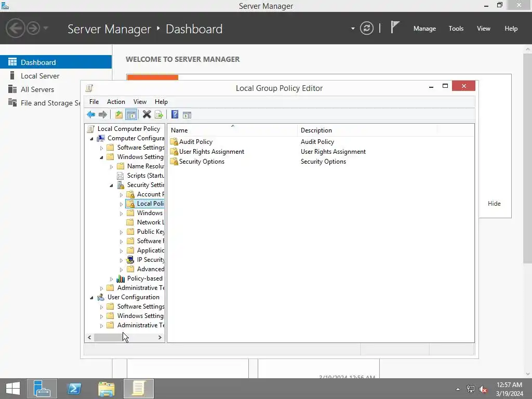Click Server Manager back navigation button
Viewport: 532px width, 399px height.
pyautogui.click(x=15, y=28)
